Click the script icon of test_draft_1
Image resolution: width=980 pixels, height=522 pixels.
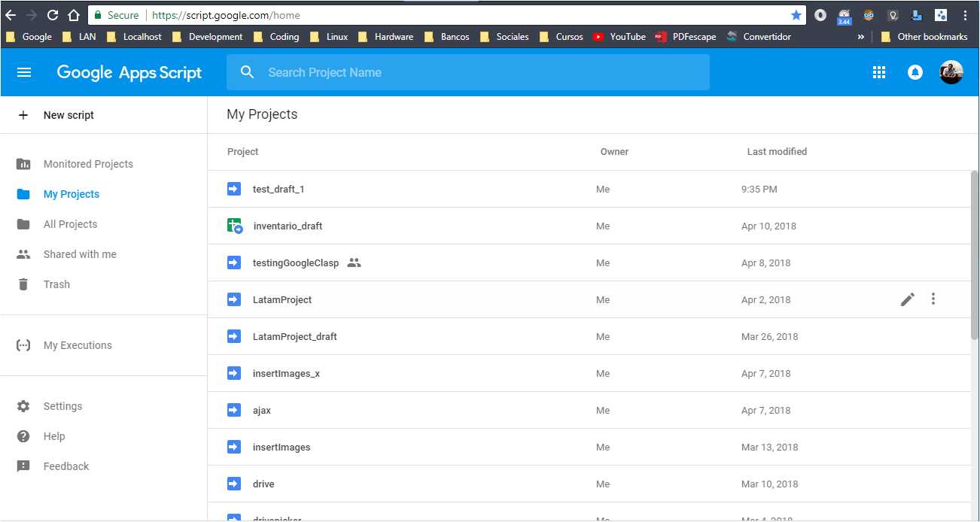point(234,189)
